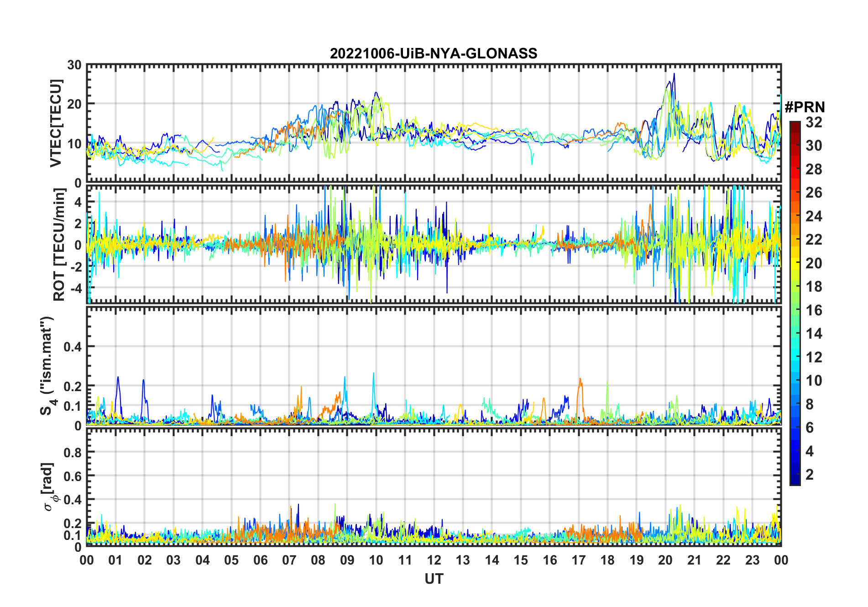Click the S4 ("ism.mat") y-axis label
The height and width of the screenshot is (607, 868).
coord(48,366)
